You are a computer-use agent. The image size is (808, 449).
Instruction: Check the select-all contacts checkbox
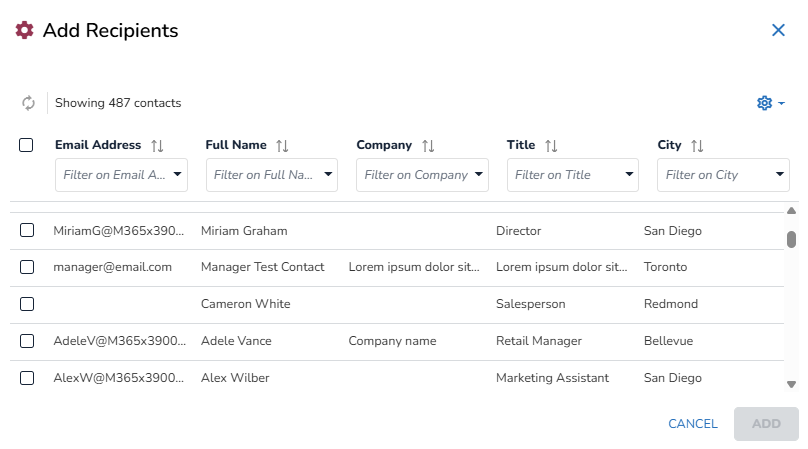pyautogui.click(x=27, y=145)
